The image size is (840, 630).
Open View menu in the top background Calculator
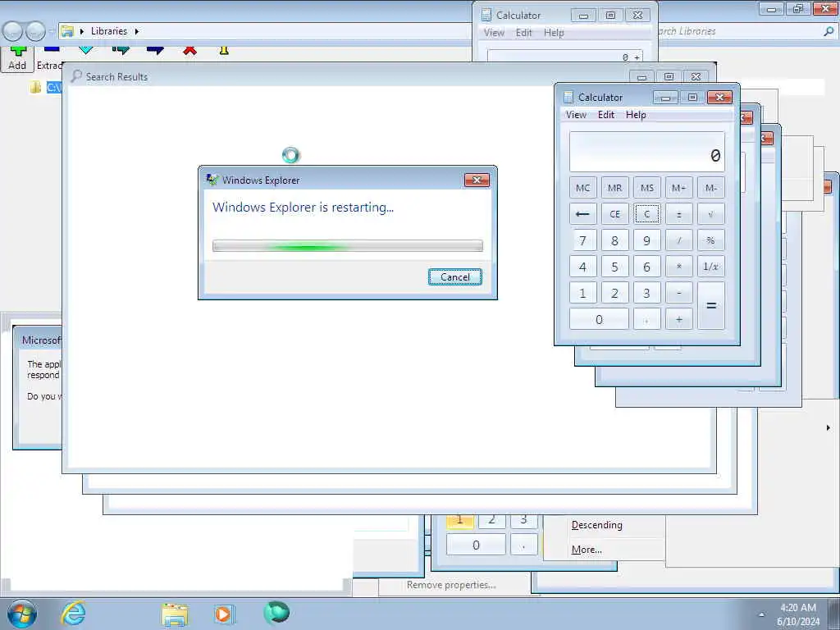[494, 33]
